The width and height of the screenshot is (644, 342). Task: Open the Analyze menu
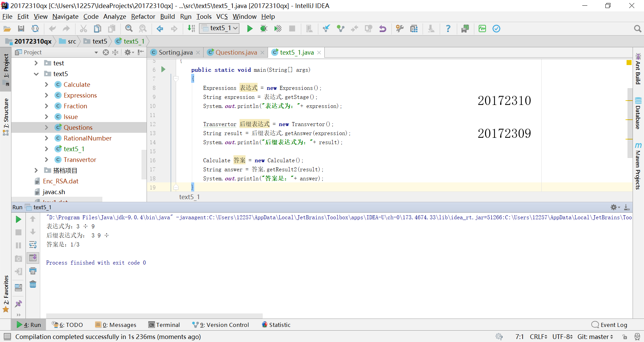click(x=115, y=16)
